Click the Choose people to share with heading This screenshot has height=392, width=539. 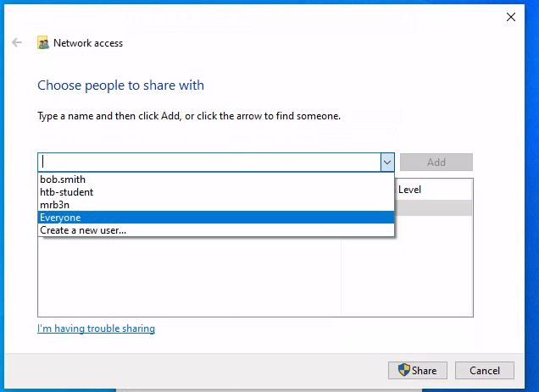tap(120, 86)
